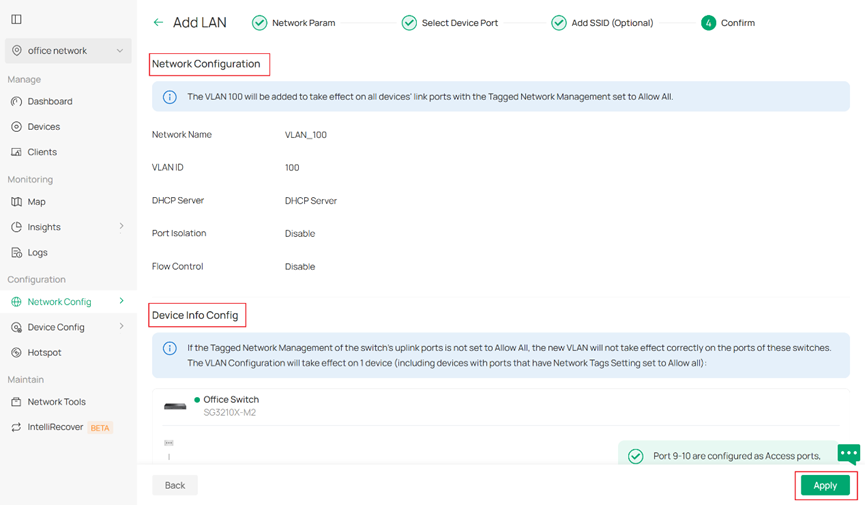Jump to the Network Param step
The height and width of the screenshot is (505, 865).
303,23
